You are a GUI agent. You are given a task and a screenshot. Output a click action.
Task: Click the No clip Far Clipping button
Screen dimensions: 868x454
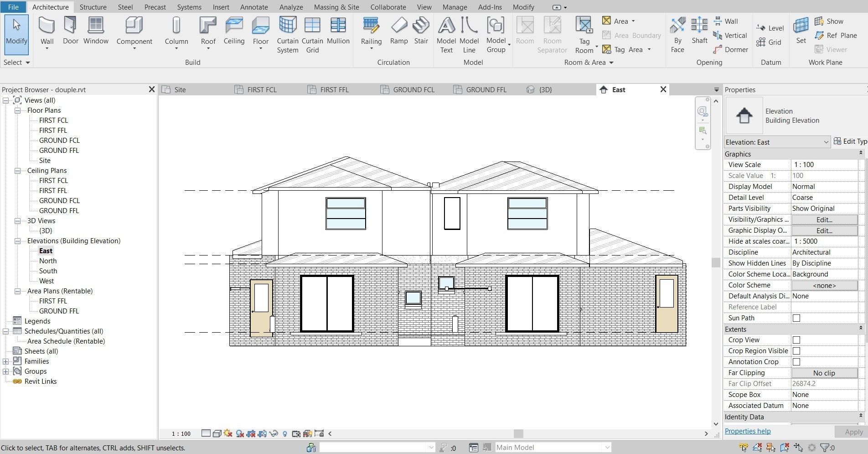click(x=824, y=373)
